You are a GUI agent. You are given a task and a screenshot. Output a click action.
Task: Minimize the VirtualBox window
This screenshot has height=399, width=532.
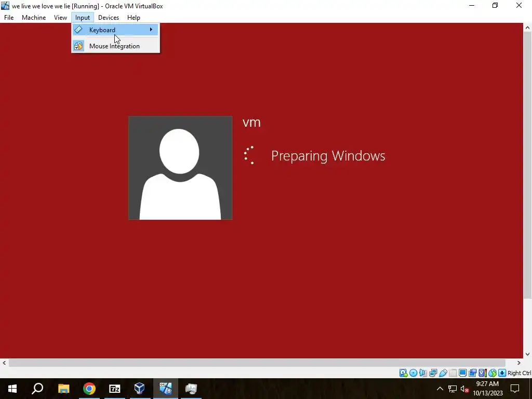point(472,5)
